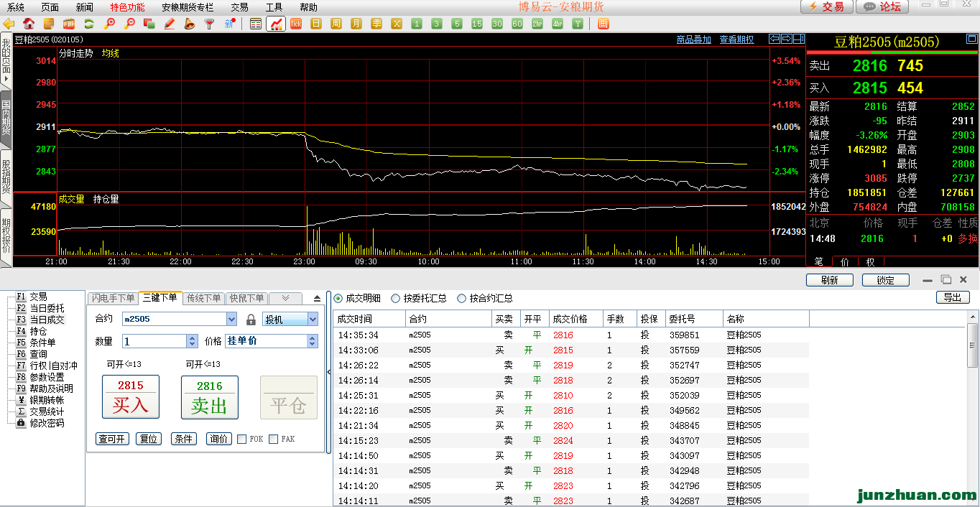Viewport: 980px width, 507px height.
Task: Open the 论坛 forum button
Action: pos(882,6)
